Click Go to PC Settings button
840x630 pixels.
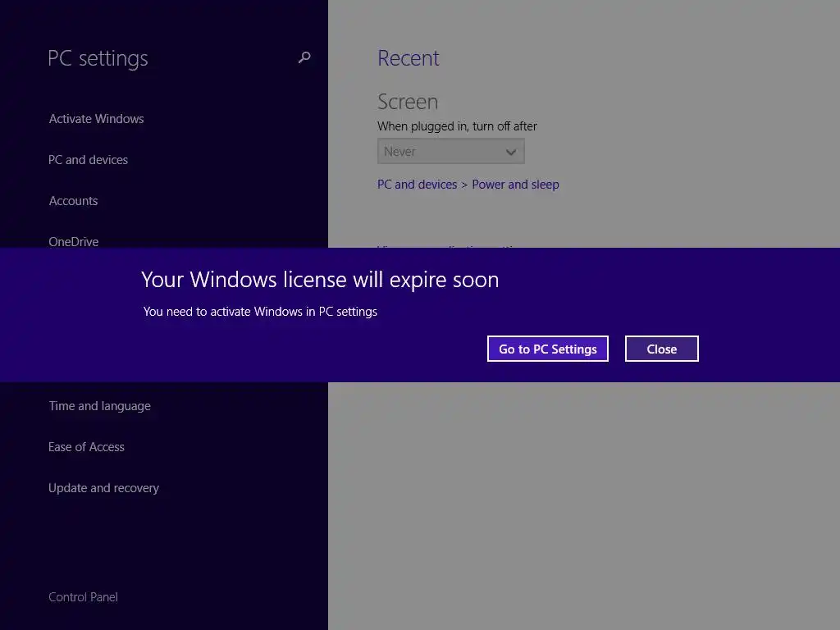click(x=547, y=349)
